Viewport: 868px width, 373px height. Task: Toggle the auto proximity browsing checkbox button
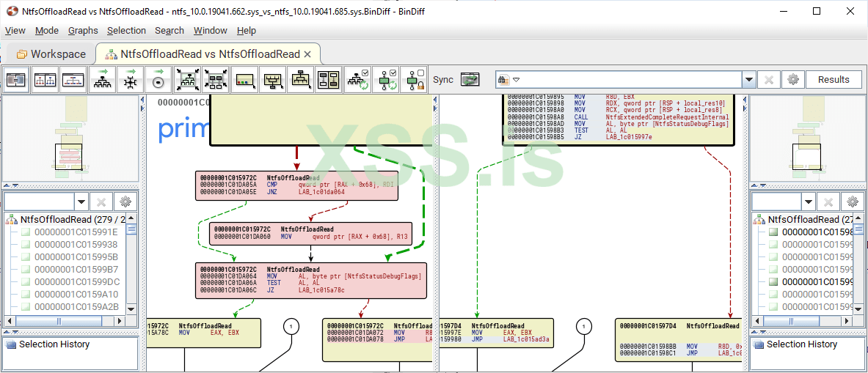[x=386, y=80]
